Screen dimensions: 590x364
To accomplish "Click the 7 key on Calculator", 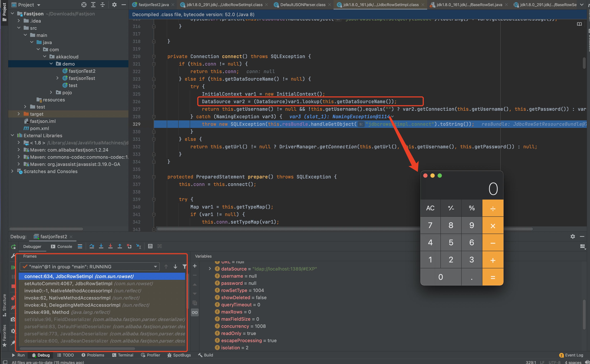I will click(x=430, y=225).
